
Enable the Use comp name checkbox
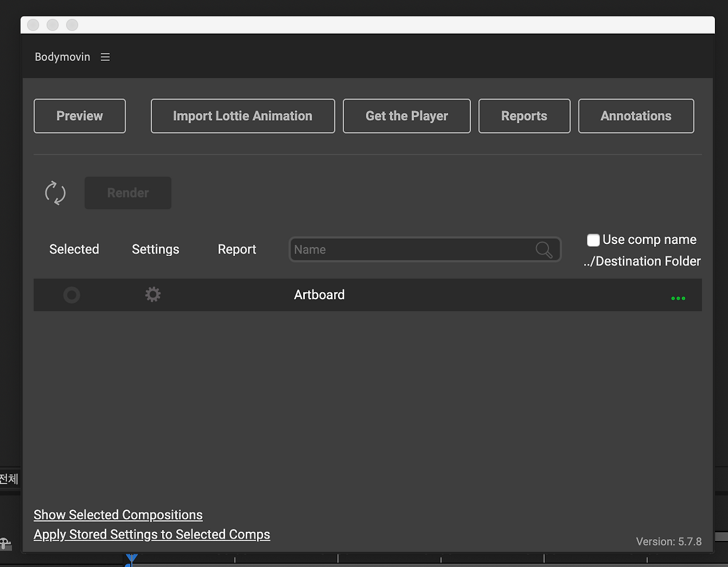[x=593, y=240]
